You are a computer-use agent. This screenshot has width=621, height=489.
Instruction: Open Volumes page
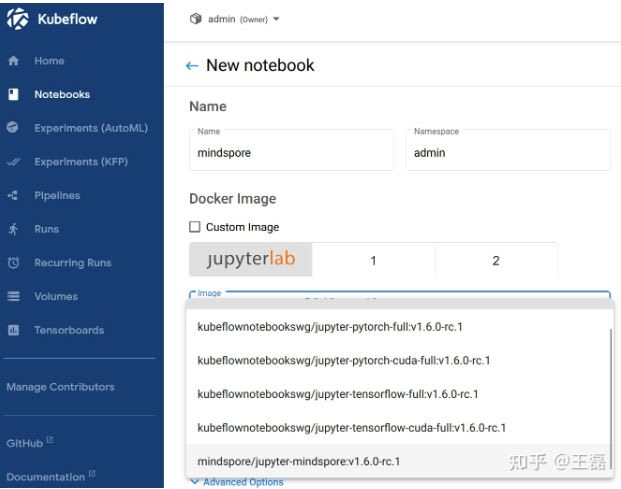56,296
